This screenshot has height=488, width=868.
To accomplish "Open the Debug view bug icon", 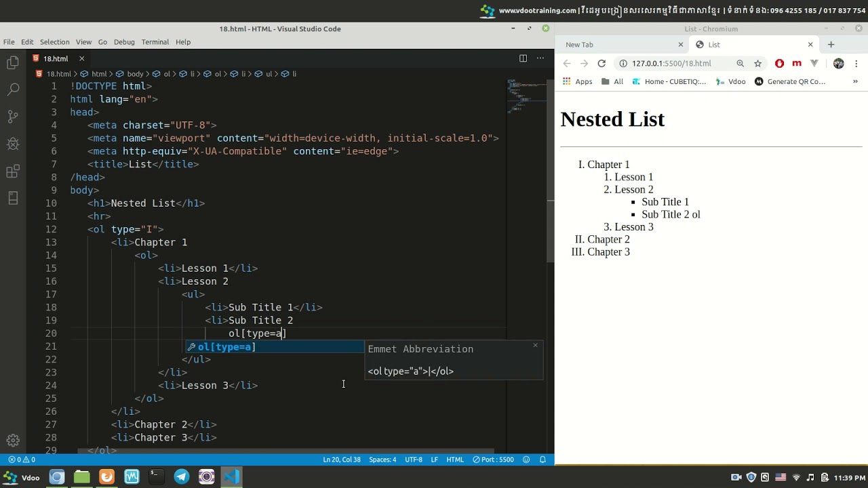I will (x=13, y=144).
